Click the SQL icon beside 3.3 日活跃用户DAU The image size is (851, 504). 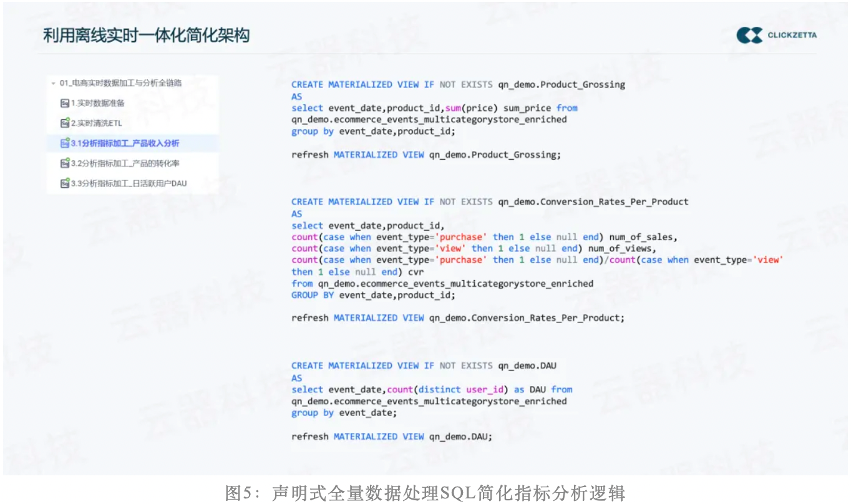coord(64,183)
